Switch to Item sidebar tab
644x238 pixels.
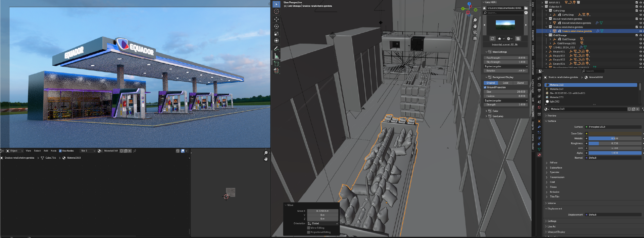pos(533,5)
